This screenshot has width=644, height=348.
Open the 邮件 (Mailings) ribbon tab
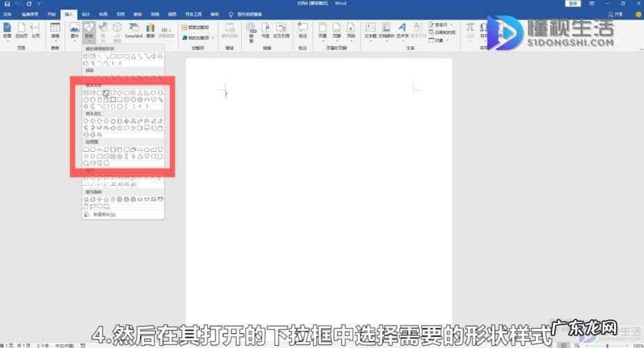[138, 15]
